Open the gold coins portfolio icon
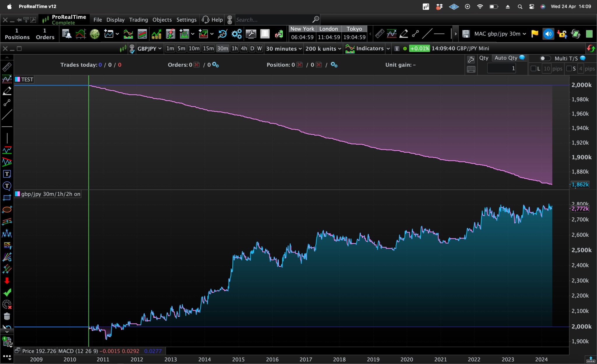 click(156, 34)
